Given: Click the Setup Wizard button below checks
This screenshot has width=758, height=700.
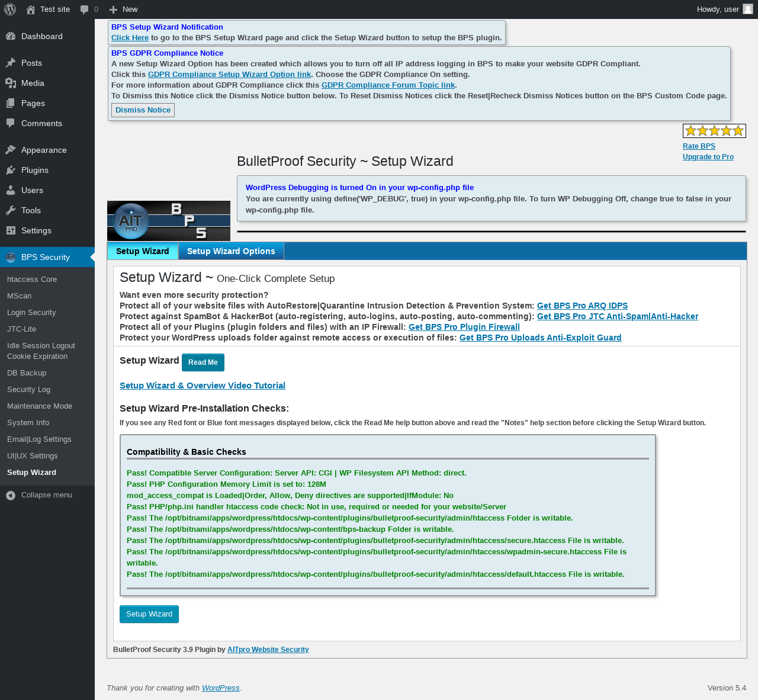Looking at the screenshot, I should click(149, 614).
